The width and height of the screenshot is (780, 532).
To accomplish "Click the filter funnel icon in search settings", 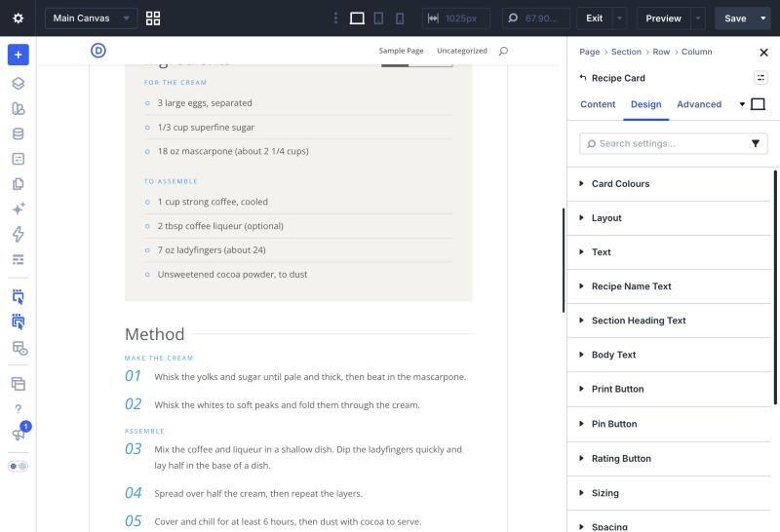I will pos(755,143).
